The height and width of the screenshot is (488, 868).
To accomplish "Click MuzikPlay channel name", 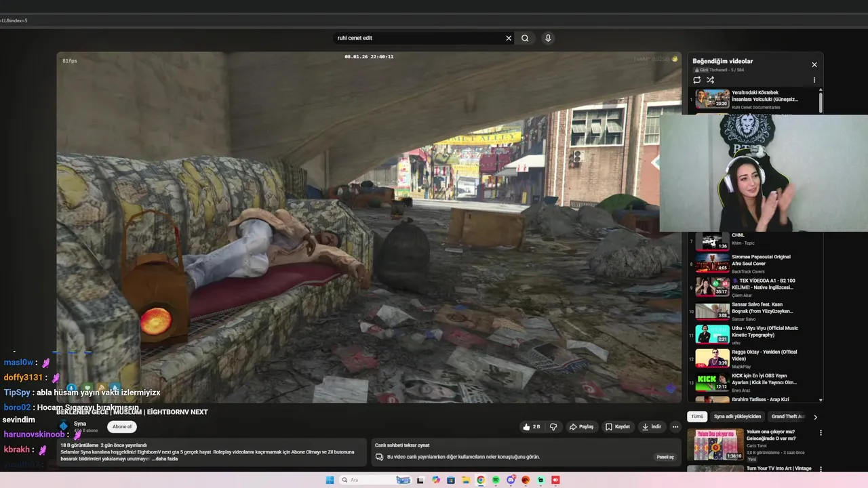I will coord(741,367).
